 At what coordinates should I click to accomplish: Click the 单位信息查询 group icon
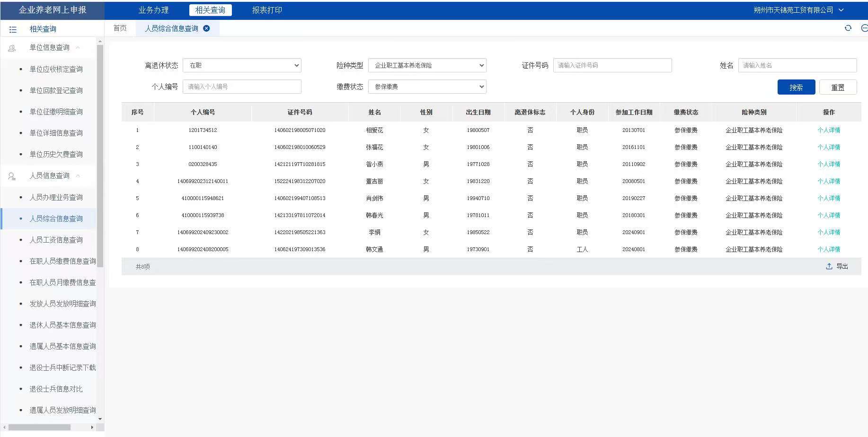12,48
